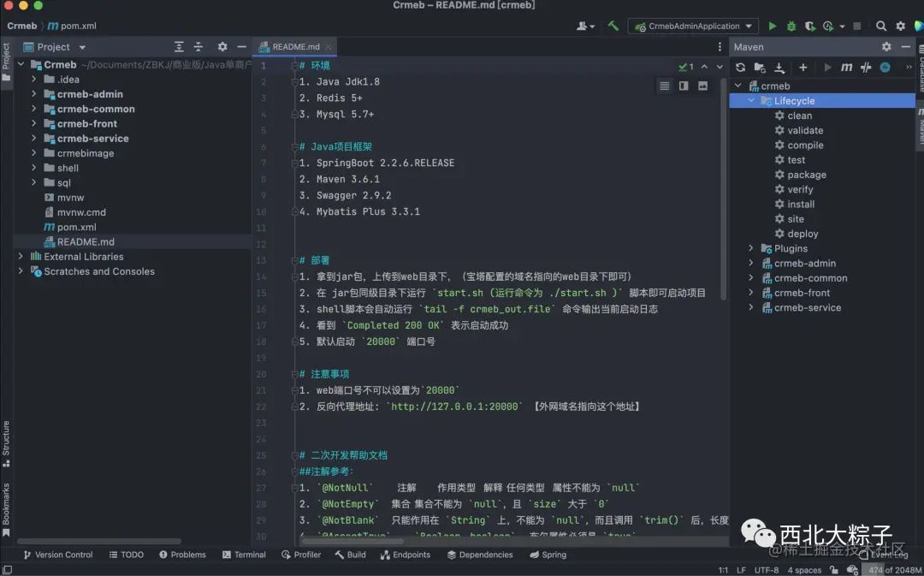Image resolution: width=924 pixels, height=576 pixels.
Task: Open the TODO tool window
Action: point(126,555)
